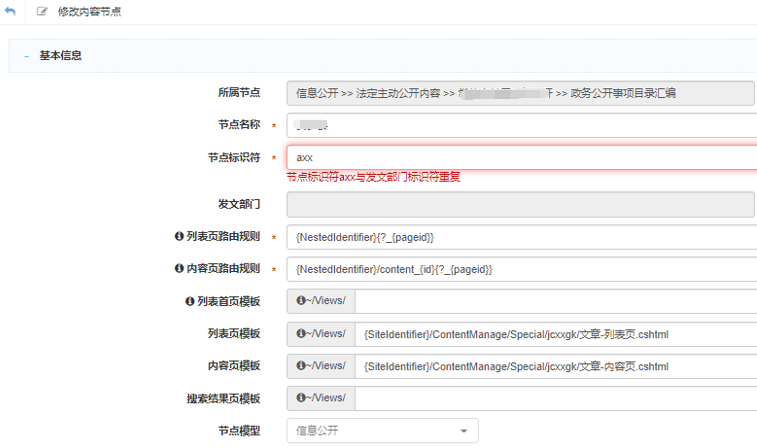757x448 pixels.
Task: Click the 节点标识符 field containing axx
Action: click(x=520, y=158)
